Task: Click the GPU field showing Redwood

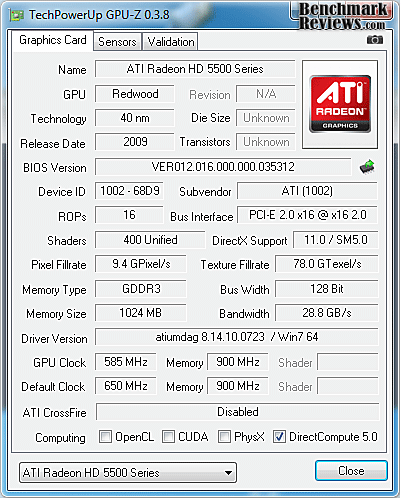Action: tap(135, 94)
